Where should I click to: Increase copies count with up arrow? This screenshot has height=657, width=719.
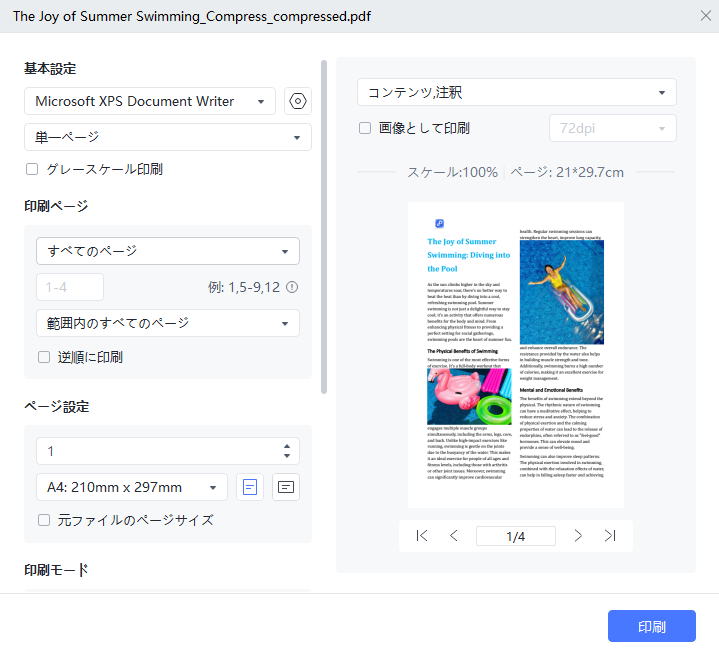coord(287,446)
